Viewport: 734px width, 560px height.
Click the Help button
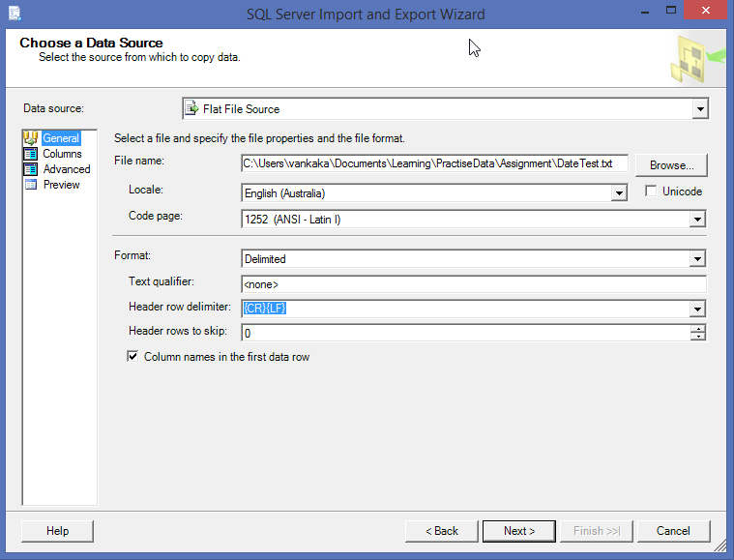pyautogui.click(x=57, y=531)
